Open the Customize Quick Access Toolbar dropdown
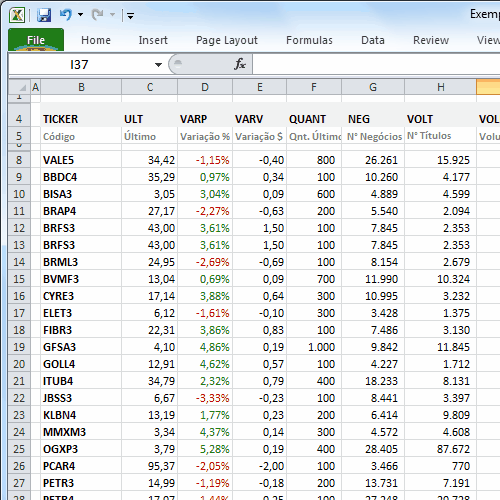The width and height of the screenshot is (500, 500). pos(130,15)
